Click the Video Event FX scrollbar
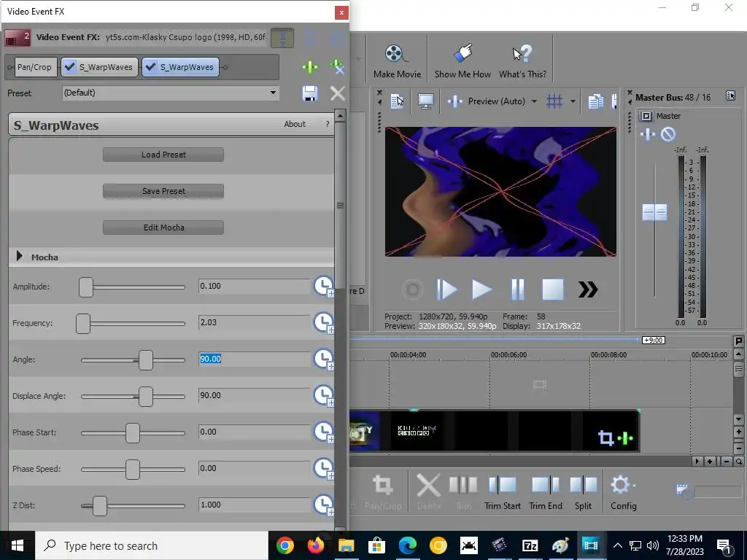 coord(340,205)
